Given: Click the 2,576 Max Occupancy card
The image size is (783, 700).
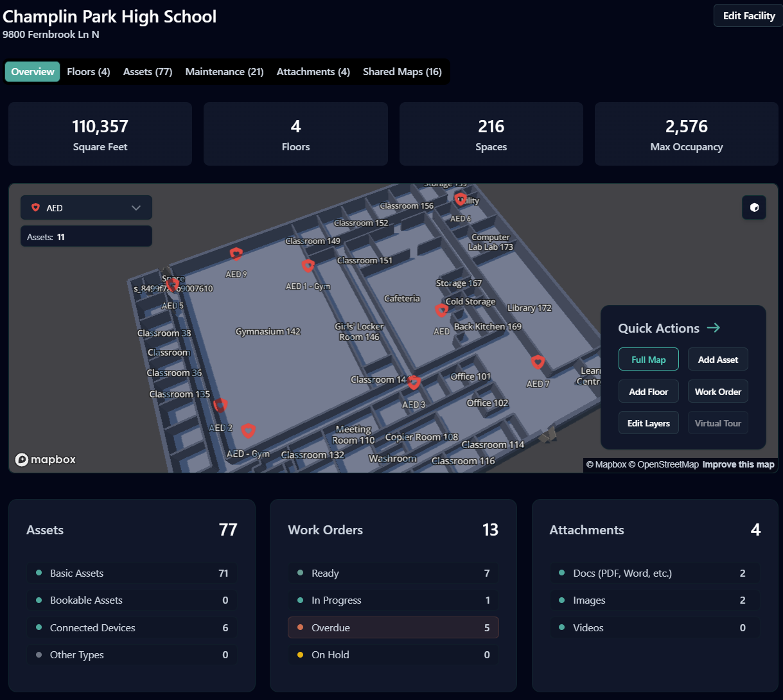Looking at the screenshot, I should (x=687, y=134).
